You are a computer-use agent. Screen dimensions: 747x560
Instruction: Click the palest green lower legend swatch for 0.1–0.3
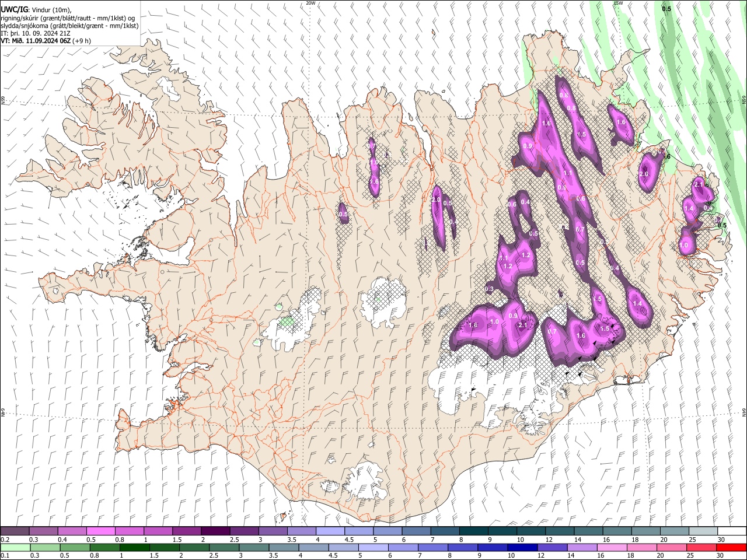(x=15, y=547)
